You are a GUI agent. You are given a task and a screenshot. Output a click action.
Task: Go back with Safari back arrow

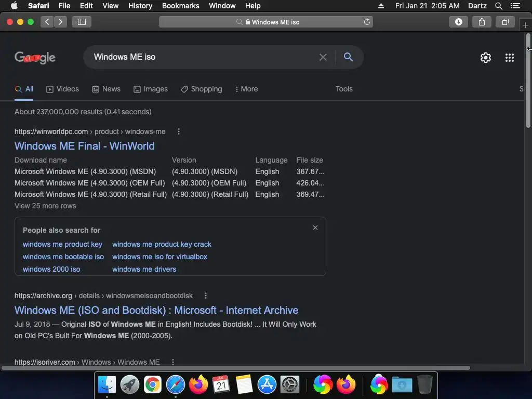tap(47, 22)
